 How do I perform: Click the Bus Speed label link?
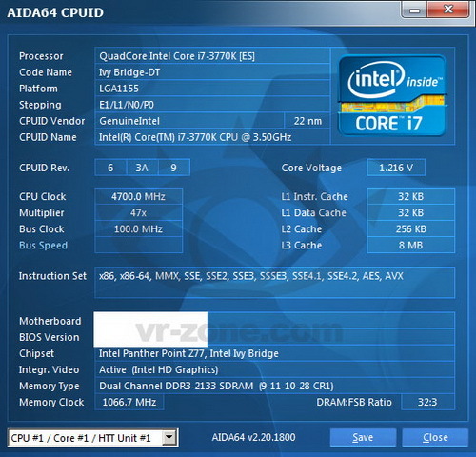coord(43,246)
